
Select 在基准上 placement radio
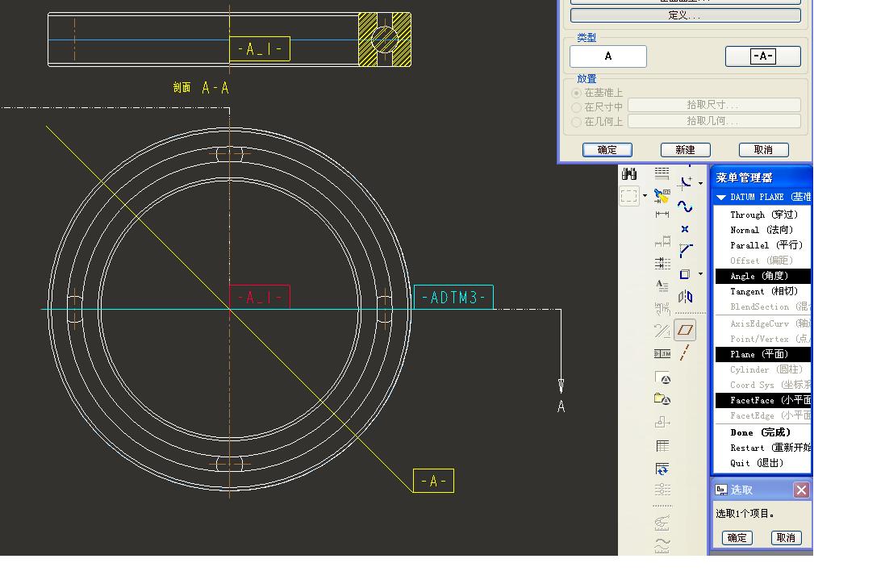[576, 93]
